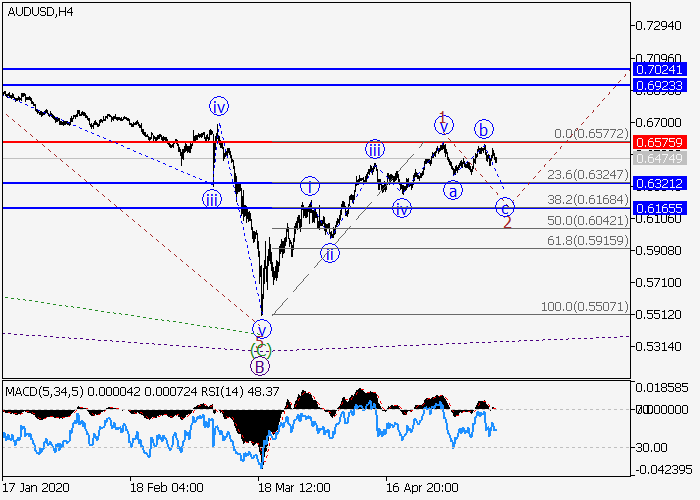
Task: Click the red 0.65759 price label
Action: pyautogui.click(x=660, y=142)
